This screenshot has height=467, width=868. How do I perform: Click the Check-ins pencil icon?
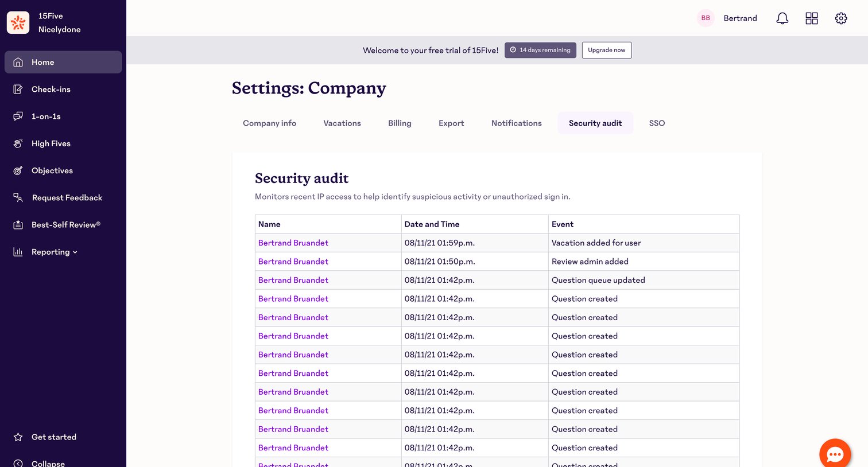pyautogui.click(x=18, y=89)
